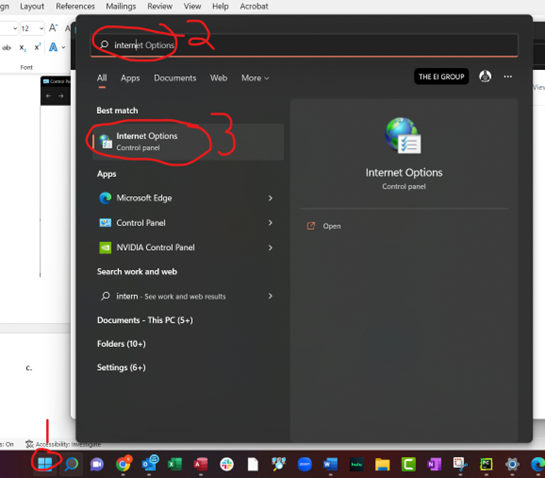Click into the search box text field
The width and height of the screenshot is (545, 478).
point(304,45)
